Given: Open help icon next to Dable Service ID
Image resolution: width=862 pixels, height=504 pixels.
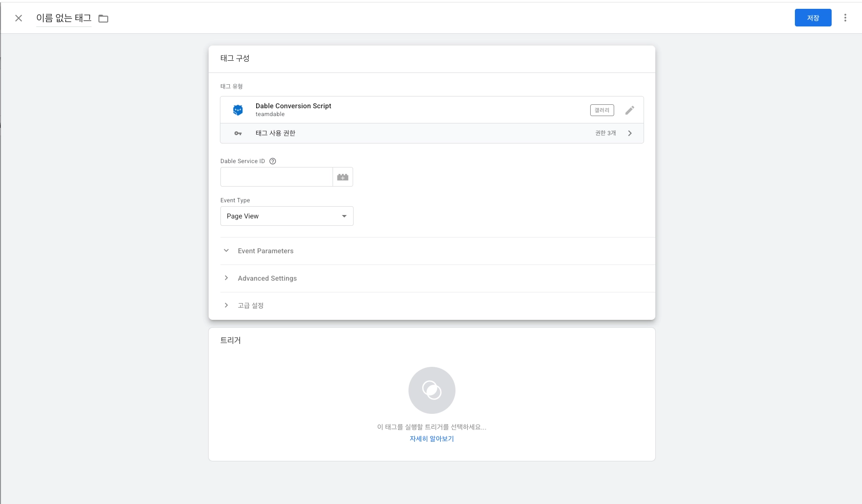Looking at the screenshot, I should click(273, 161).
